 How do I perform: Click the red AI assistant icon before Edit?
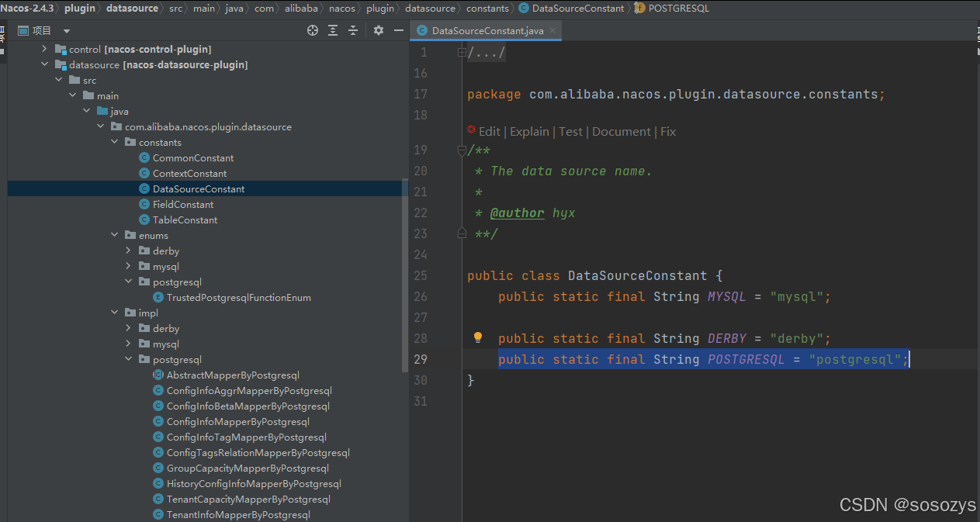471,130
